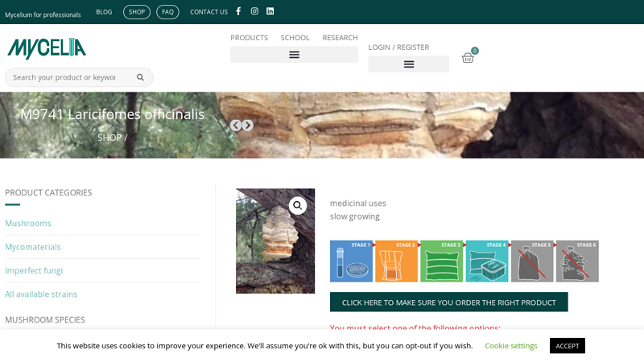Open the Instagram icon in top bar
This screenshot has width=644, height=362.
254,11
